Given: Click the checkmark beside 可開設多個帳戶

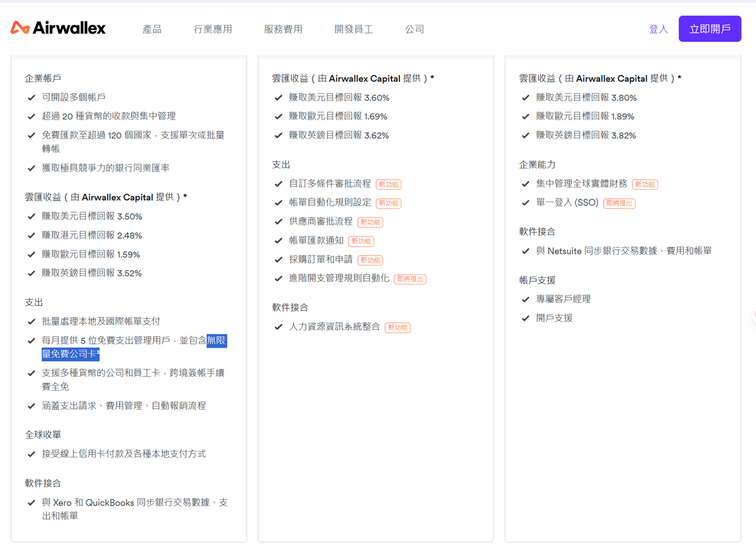Looking at the screenshot, I should [31, 97].
